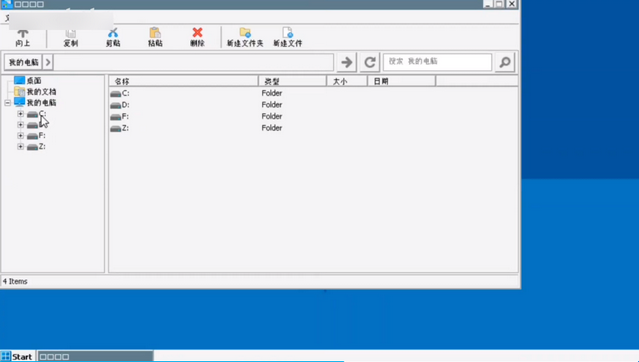Viewport: 639px width, 362px height.
Task: Expand the Z: drive tree node
Action: tap(20, 146)
